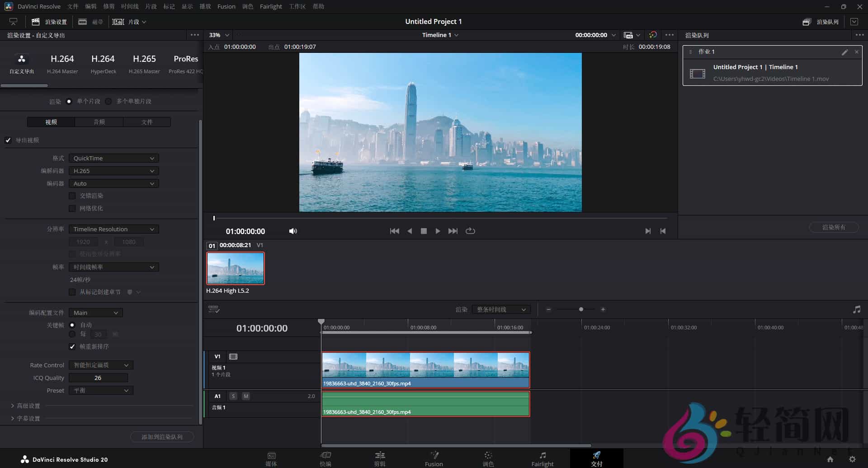The height and width of the screenshot is (468, 868).
Task: Adjust the timeline zoom slider
Action: pyautogui.click(x=580, y=309)
